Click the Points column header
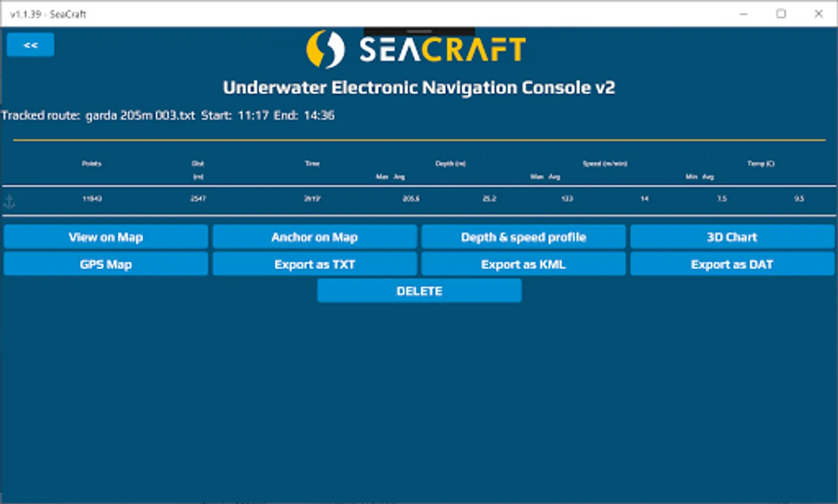The height and width of the screenshot is (504, 838). click(91, 164)
